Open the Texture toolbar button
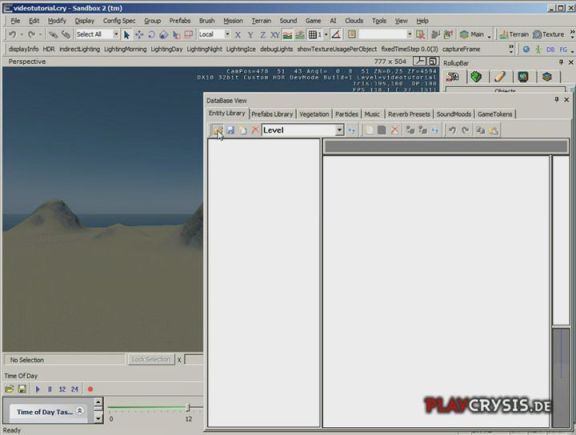 (548, 35)
